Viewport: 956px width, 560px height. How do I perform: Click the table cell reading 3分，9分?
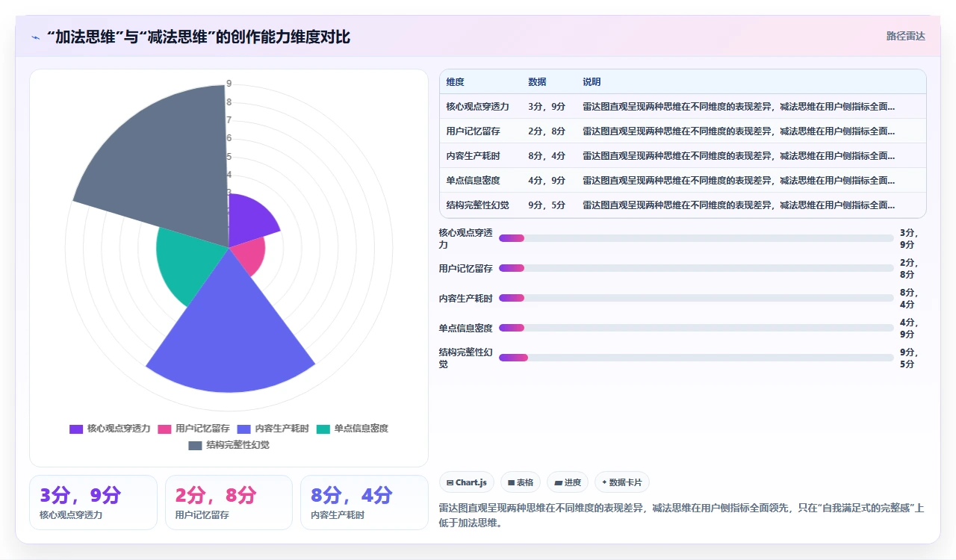coord(547,107)
